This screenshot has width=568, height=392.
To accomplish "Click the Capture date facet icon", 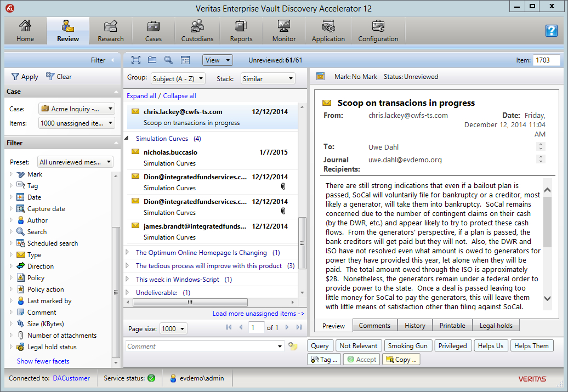I will 21,209.
